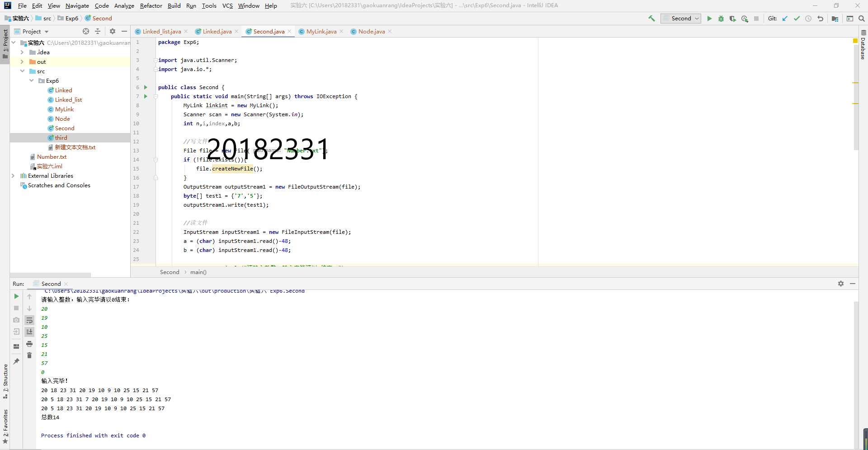Close the Linked.java tab
Screen dimensions: 868x450
(x=236, y=31)
